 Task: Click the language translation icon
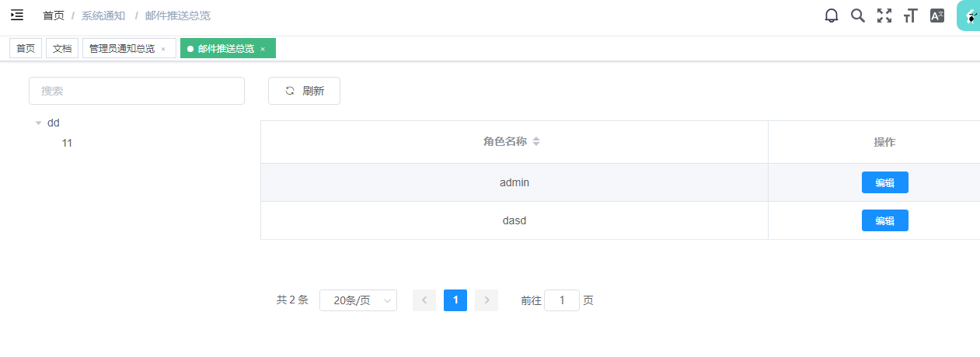937,16
